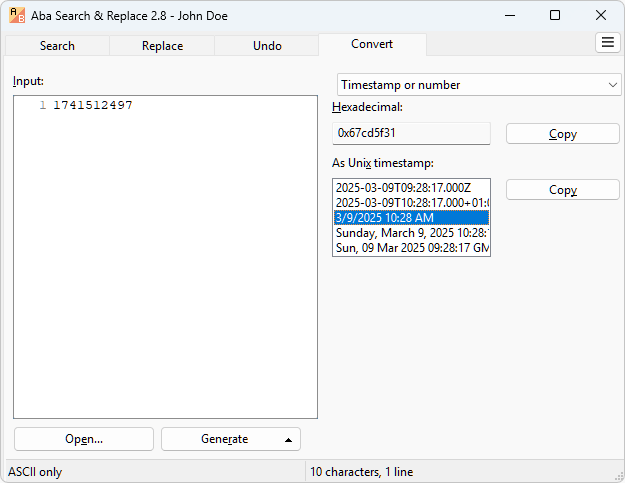Switch to the Replace tab
Viewport: 625px width, 483px height.
(x=162, y=46)
